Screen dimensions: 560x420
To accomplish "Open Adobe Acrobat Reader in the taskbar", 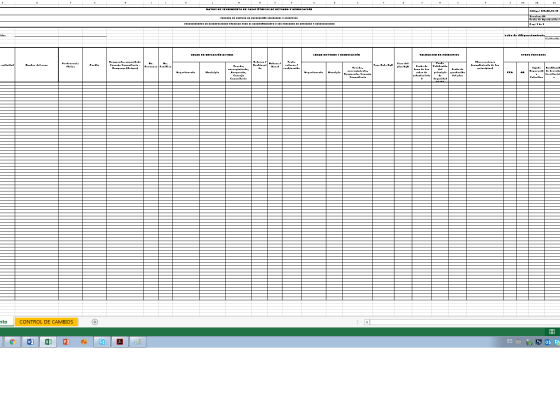I will pyautogui.click(x=120, y=342).
